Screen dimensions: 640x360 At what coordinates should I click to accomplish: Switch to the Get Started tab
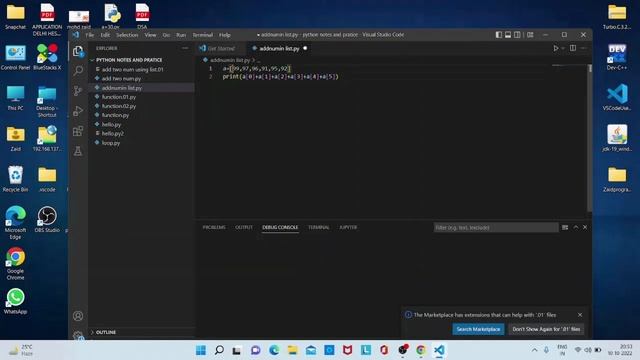221,48
